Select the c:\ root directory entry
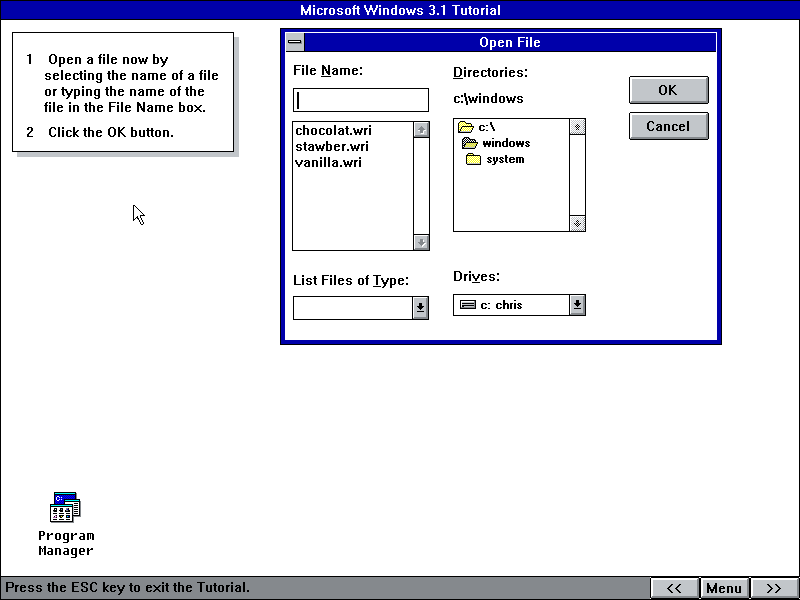Viewport: 800px width, 600px height. [x=487, y=127]
